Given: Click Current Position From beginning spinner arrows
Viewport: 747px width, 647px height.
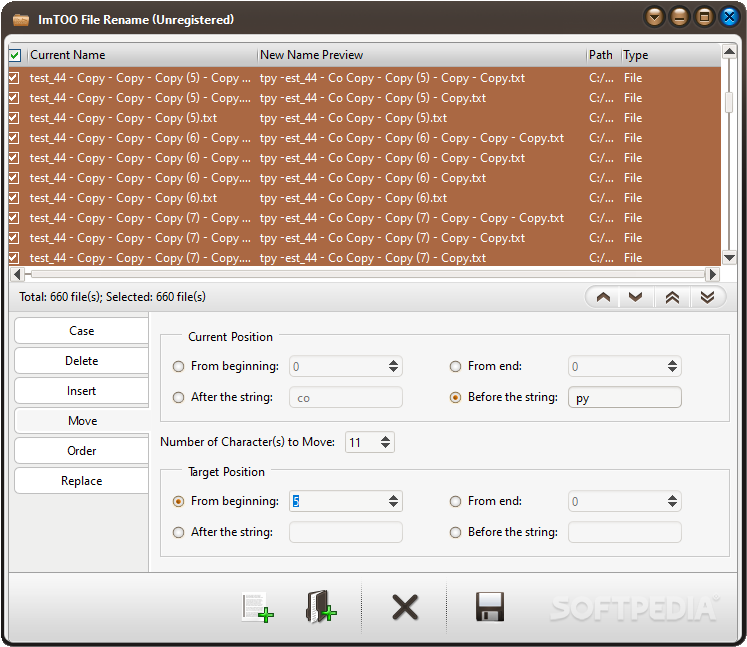Looking at the screenshot, I should 393,366.
